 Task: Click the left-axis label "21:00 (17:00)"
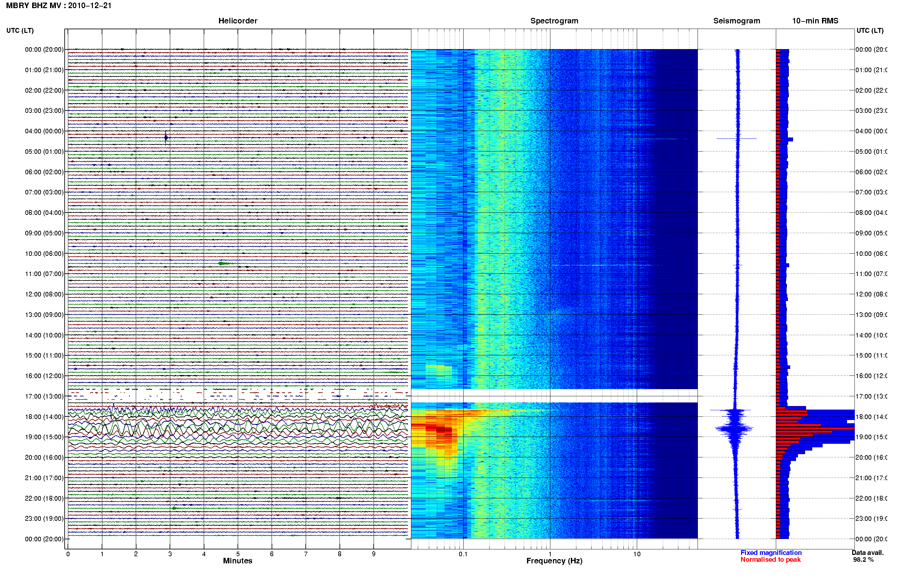[44, 478]
